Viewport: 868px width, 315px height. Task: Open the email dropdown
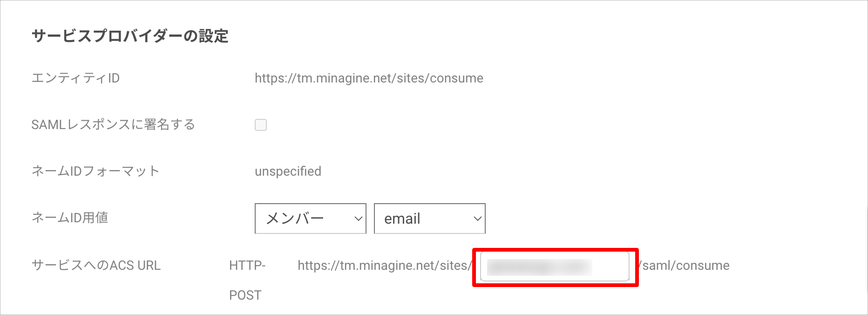tap(429, 219)
